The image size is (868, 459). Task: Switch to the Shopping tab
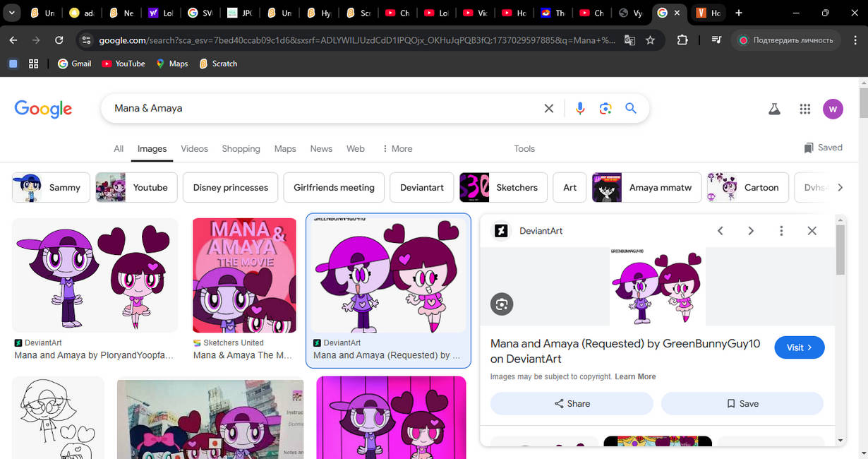tap(241, 148)
